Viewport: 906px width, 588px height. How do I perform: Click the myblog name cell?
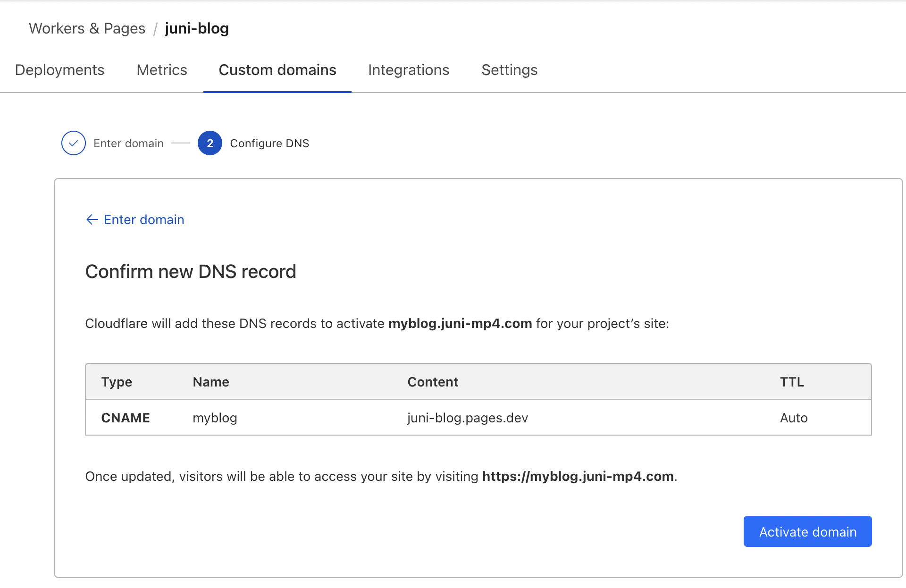[x=215, y=418]
